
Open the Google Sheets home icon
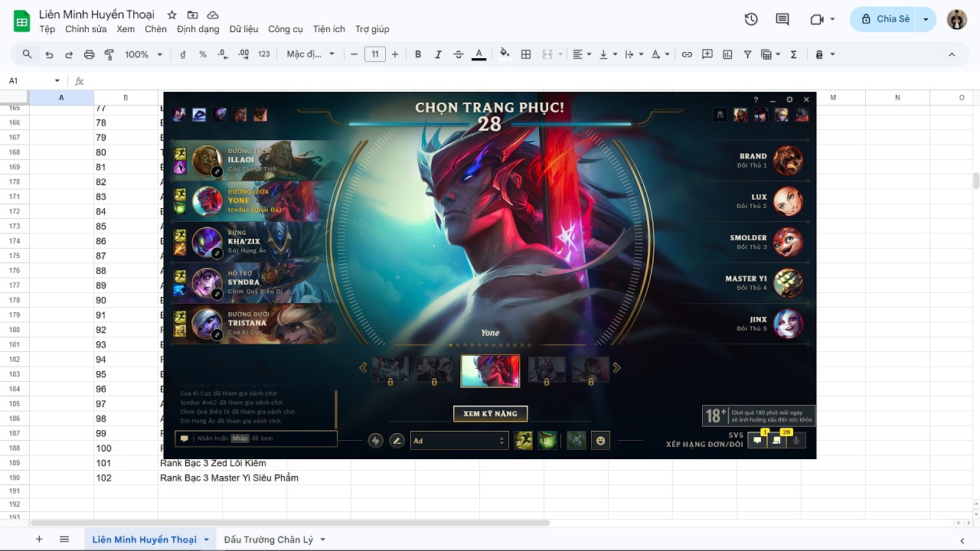21,21
